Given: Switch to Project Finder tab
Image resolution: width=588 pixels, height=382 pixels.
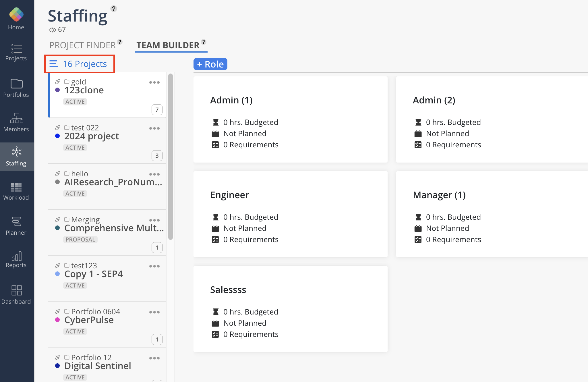Looking at the screenshot, I should click(x=82, y=45).
